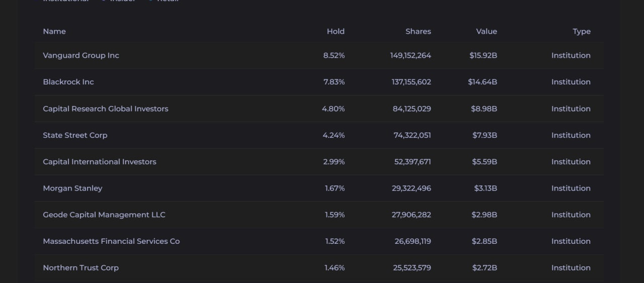
Task: Click Institution type in Blackrock row
Action: [571, 82]
